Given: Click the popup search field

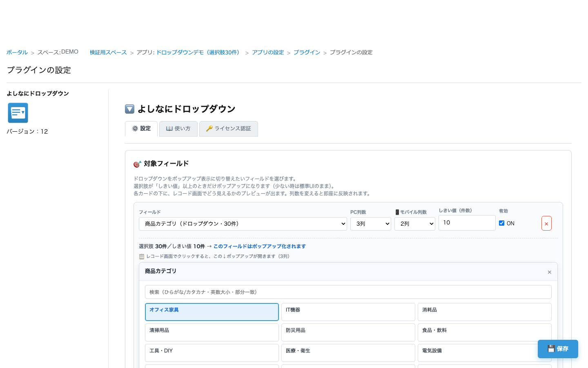Looking at the screenshot, I should pyautogui.click(x=348, y=292).
